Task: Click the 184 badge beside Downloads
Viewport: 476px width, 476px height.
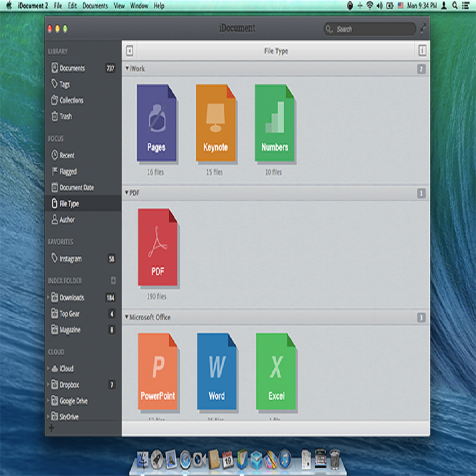Action: pyautogui.click(x=110, y=297)
